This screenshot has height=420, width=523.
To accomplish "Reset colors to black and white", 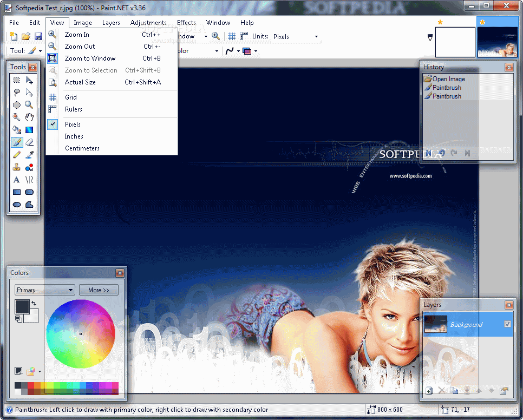I will [x=18, y=319].
